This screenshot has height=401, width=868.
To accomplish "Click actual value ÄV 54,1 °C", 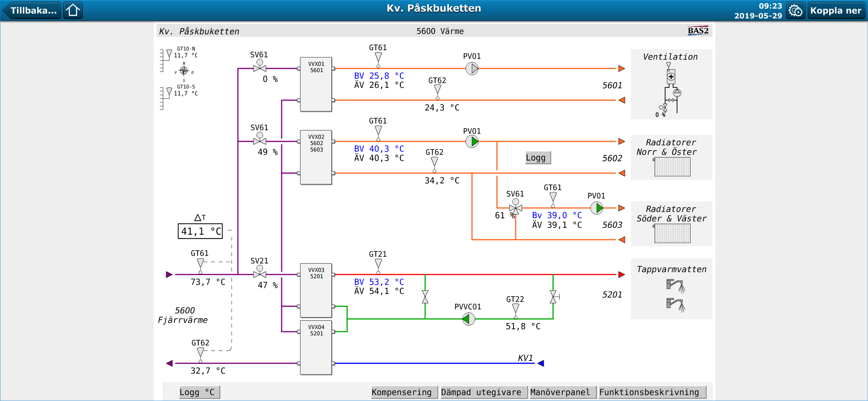I will [x=379, y=291].
